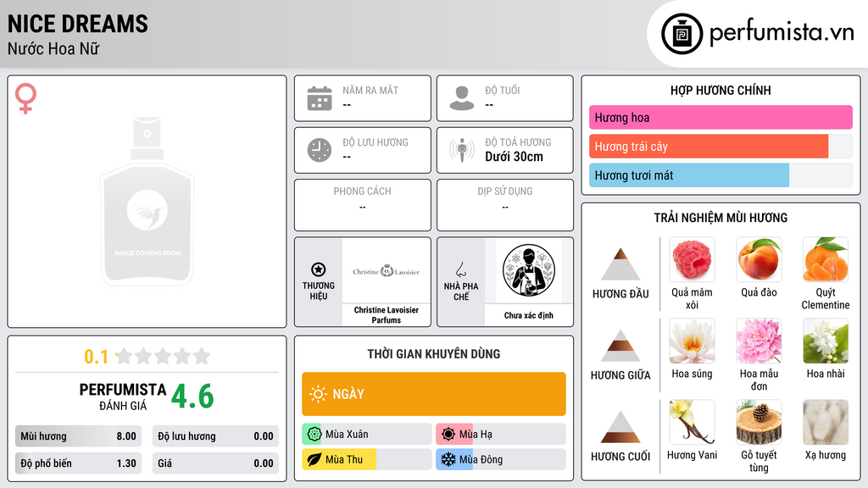Click the clock icon beside Độ lưu hương
Screen dimensions: 868x488
[x=320, y=150]
